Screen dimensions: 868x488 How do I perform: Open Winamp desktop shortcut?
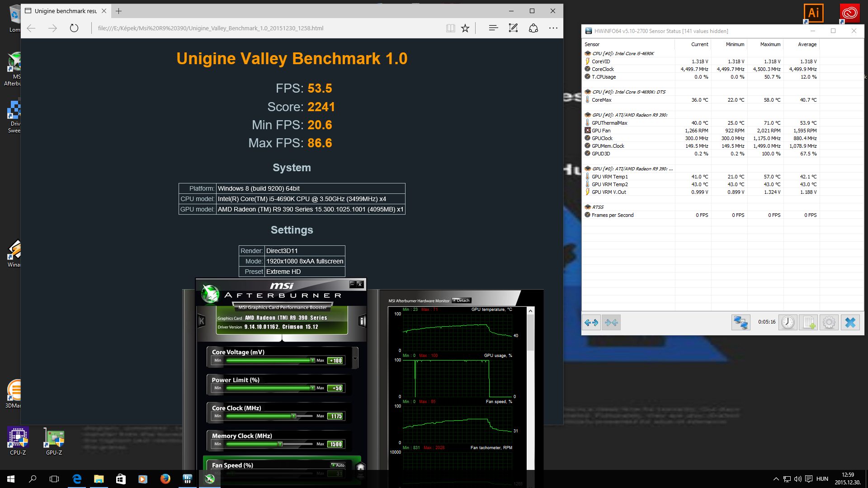pyautogui.click(x=14, y=253)
